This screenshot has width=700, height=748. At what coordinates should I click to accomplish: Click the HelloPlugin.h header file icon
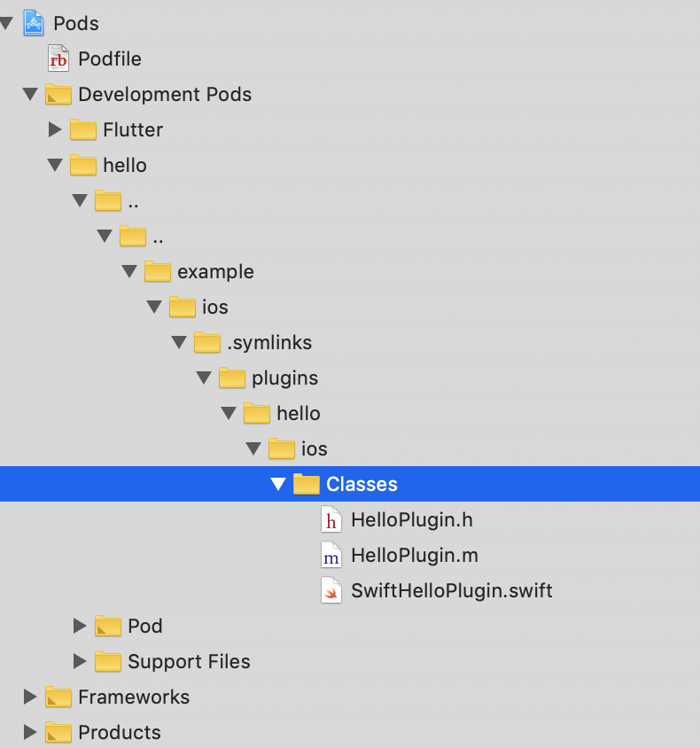pyautogui.click(x=331, y=519)
